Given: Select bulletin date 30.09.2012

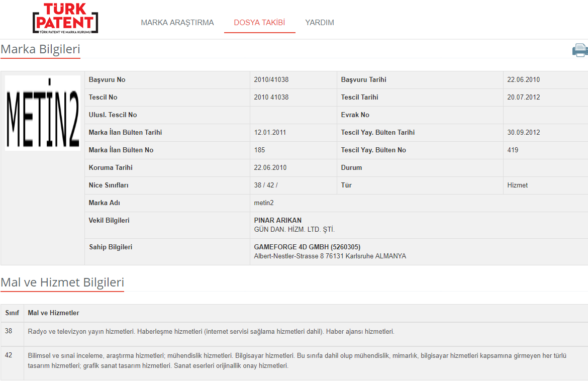Looking at the screenshot, I should click(524, 132).
